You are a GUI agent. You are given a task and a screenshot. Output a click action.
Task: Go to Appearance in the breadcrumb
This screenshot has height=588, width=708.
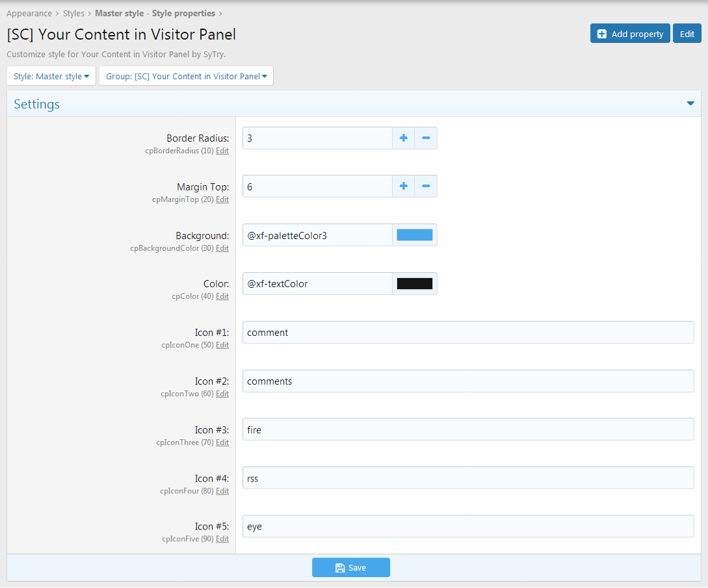[x=29, y=13]
